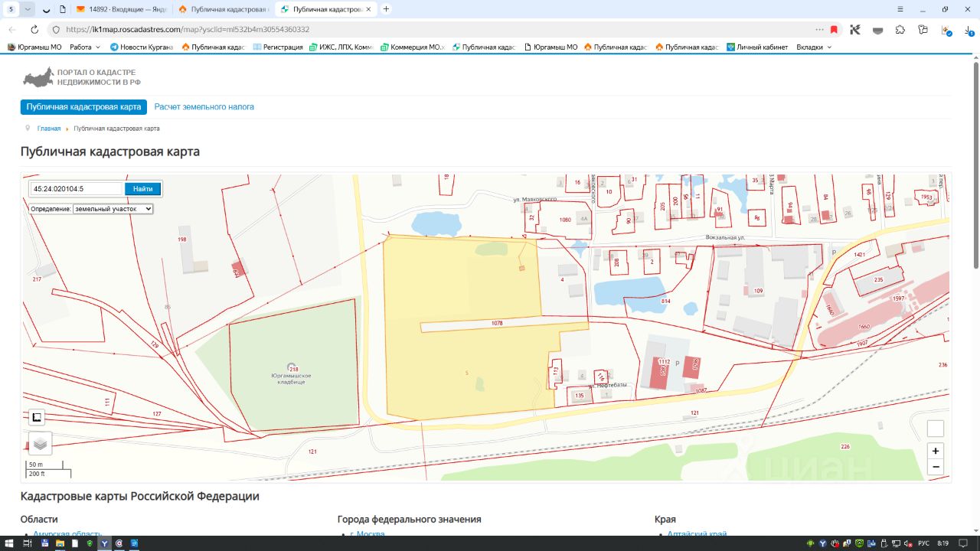Open the 'Новости Кургана' bookmark
Image resolution: width=980 pixels, height=551 pixels.
click(142, 47)
